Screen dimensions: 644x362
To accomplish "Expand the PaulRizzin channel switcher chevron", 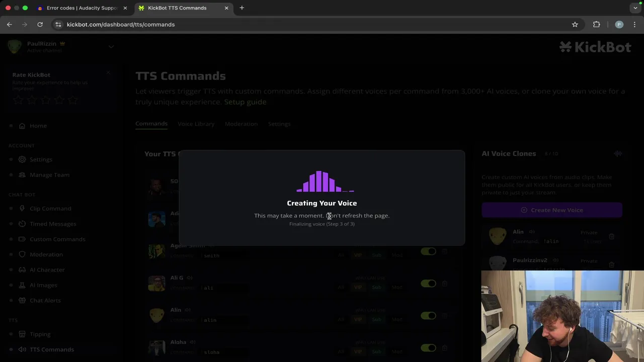I will (111, 47).
